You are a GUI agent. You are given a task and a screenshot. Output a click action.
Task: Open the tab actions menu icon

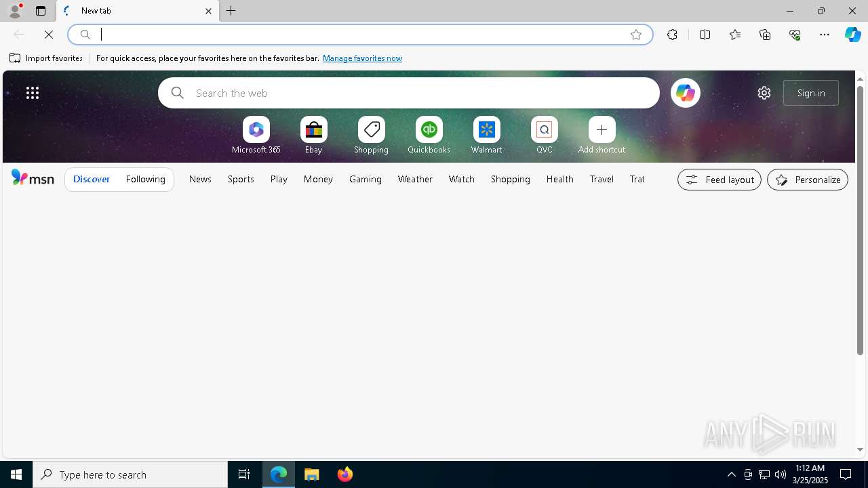[41, 11]
